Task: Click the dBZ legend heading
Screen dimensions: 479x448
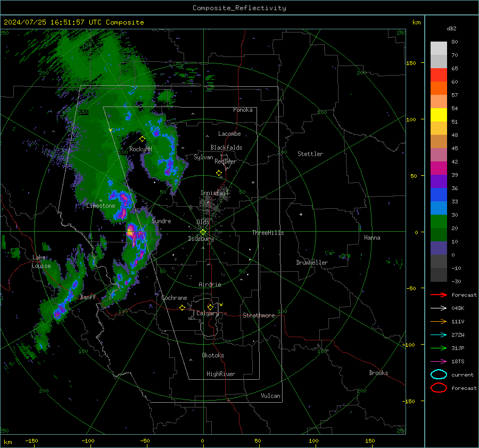Action: coord(451,28)
